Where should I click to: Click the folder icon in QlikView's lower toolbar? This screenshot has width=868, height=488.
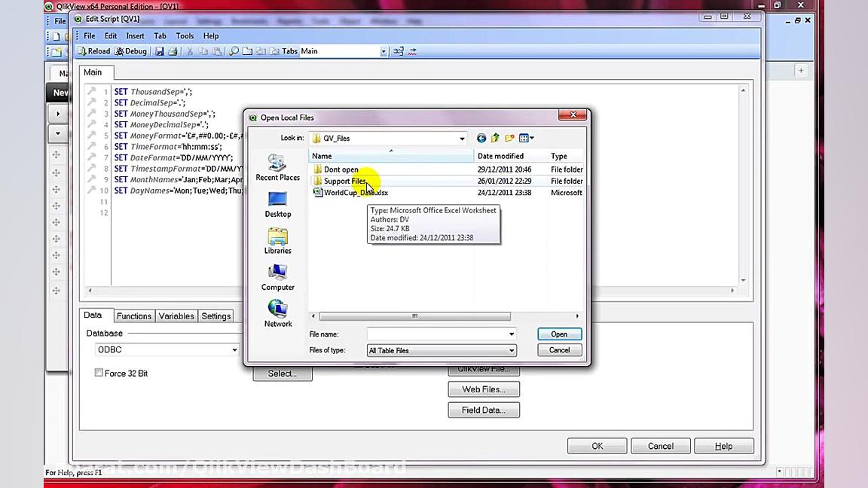(x=57, y=51)
